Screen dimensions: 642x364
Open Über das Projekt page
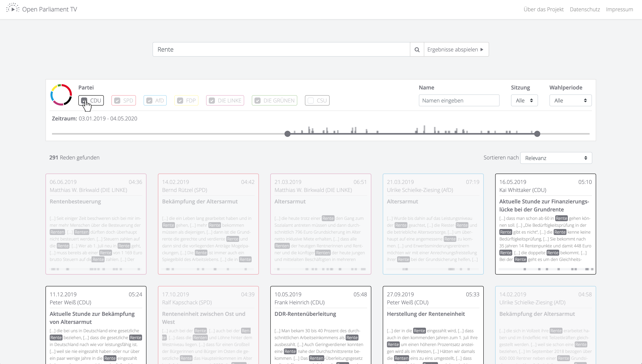click(x=544, y=9)
